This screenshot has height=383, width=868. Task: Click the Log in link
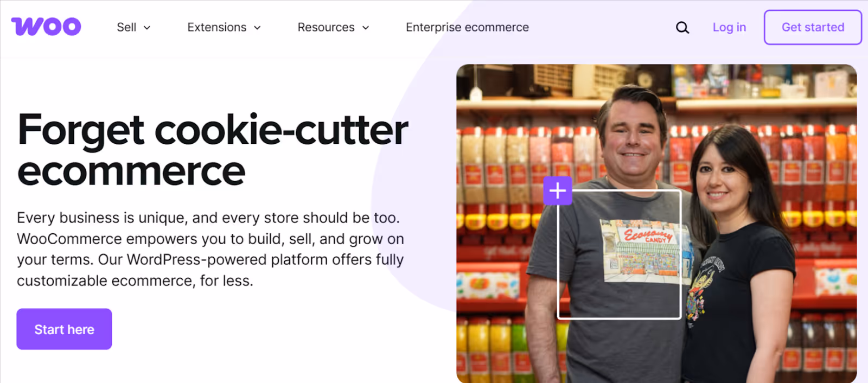729,27
